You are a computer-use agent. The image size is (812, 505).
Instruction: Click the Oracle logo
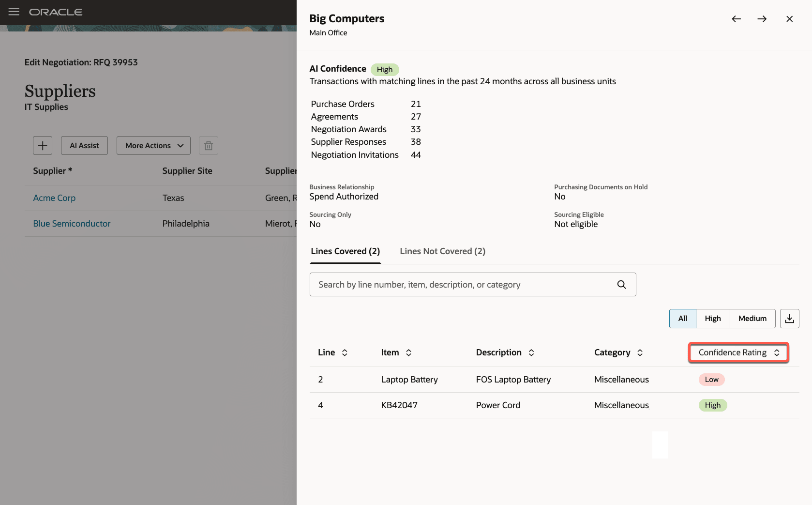pyautogui.click(x=55, y=12)
